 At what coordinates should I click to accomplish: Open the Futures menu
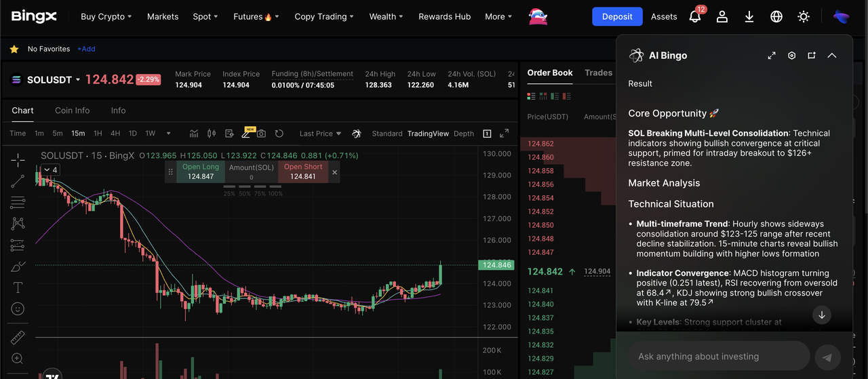(256, 17)
